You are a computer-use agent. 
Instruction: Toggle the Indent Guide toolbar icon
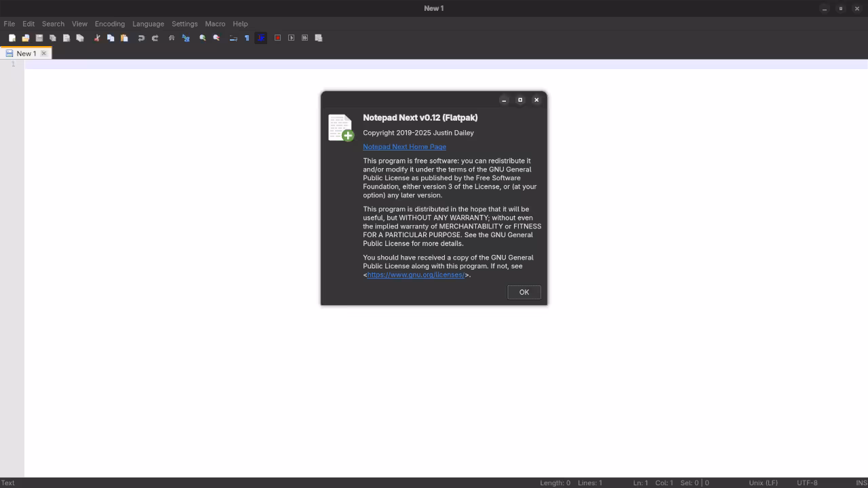(x=260, y=38)
